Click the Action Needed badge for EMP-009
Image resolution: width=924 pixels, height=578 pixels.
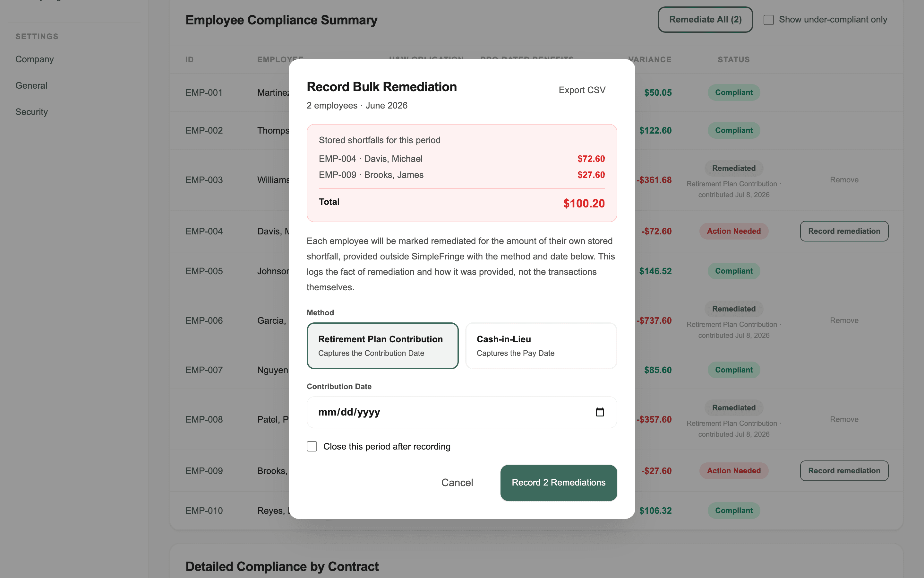click(x=733, y=470)
